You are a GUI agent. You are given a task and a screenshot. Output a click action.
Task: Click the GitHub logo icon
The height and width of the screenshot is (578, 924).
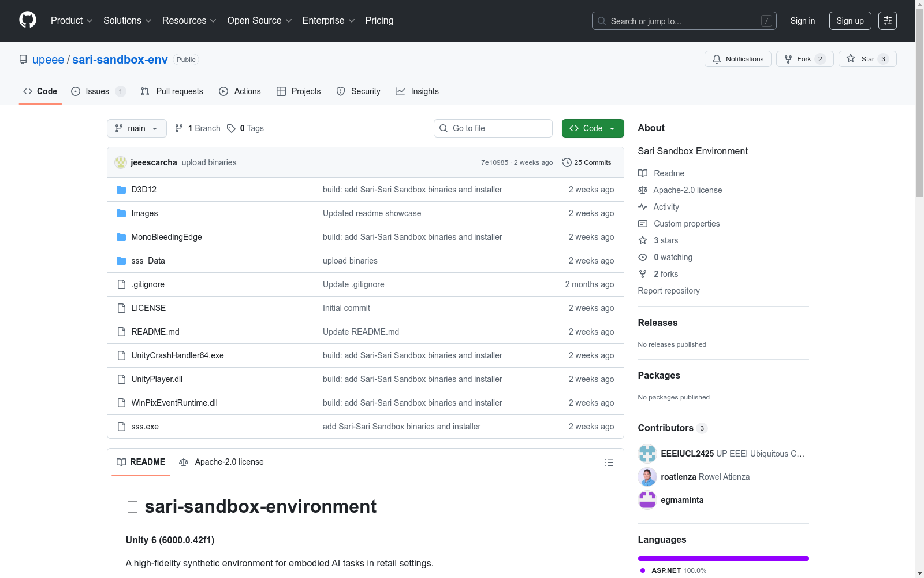tap(28, 20)
